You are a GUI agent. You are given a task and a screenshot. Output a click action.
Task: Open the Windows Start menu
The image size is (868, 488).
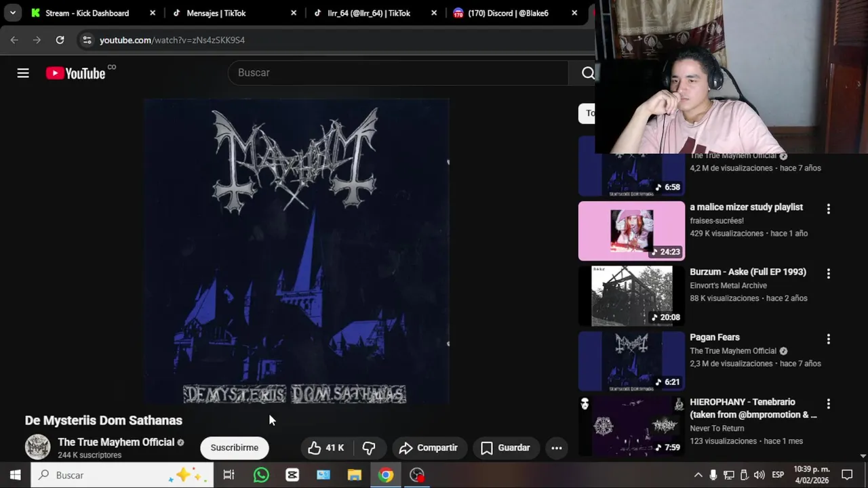[15, 475]
